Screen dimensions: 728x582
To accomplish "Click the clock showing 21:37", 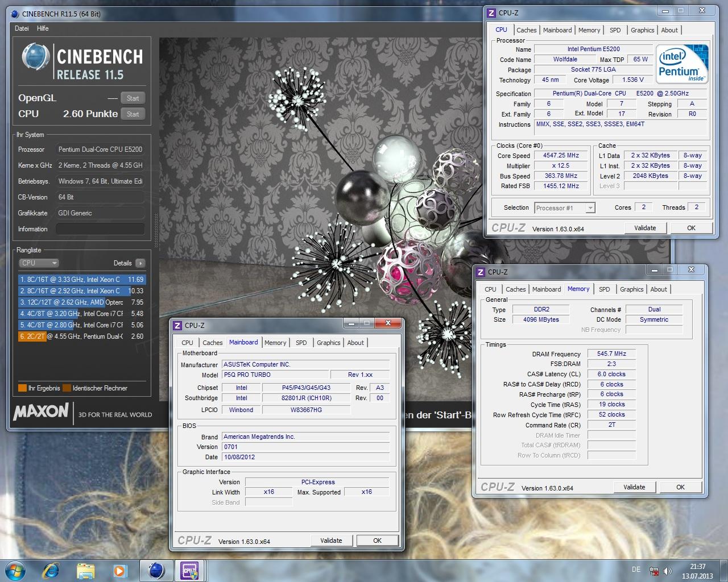I will tap(697, 567).
